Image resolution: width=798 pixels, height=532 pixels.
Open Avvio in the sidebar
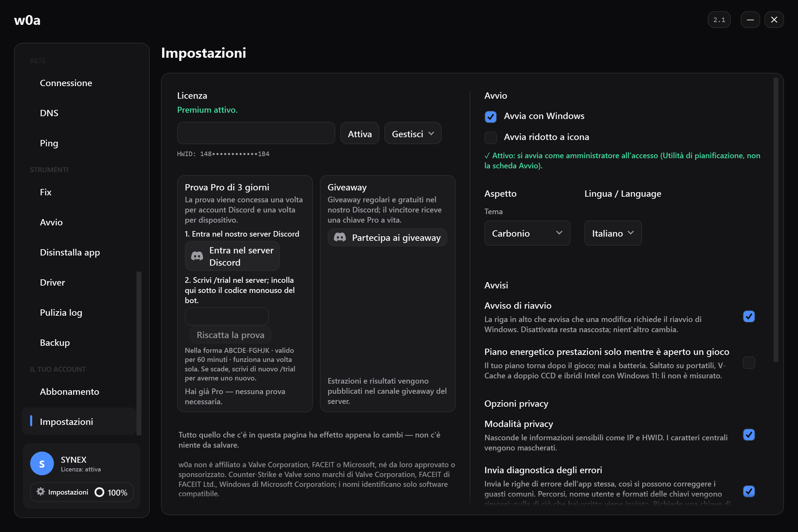tap(79, 223)
